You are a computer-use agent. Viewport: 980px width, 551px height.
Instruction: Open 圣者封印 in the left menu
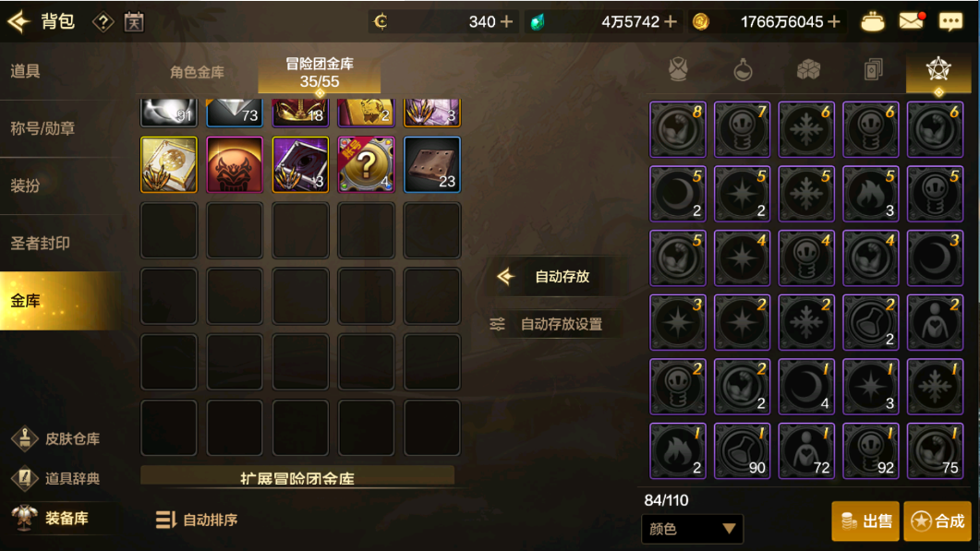40,244
